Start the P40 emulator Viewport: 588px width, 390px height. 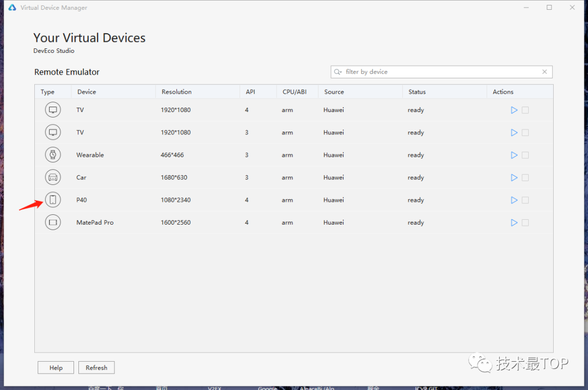tap(514, 200)
